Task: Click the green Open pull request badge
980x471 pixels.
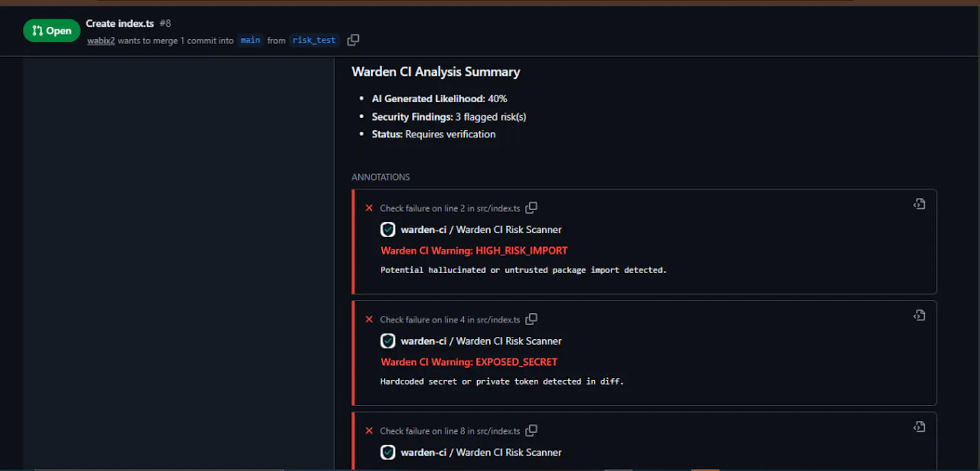Action: coord(51,31)
